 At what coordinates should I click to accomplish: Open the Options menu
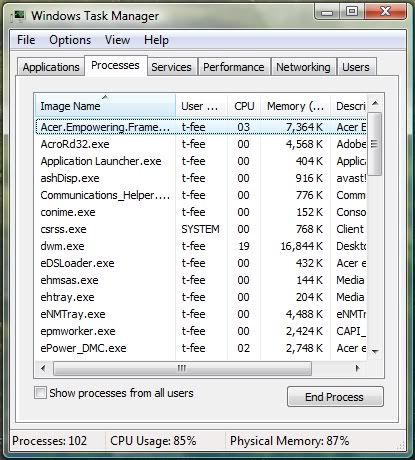[x=70, y=40]
